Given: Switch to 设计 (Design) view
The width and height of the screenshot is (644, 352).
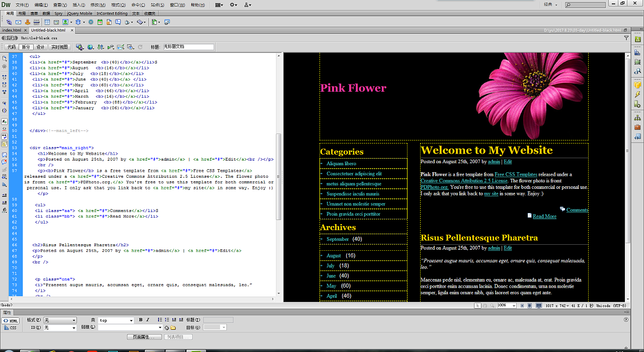Looking at the screenshot, I should pyautogui.click(x=40, y=47).
